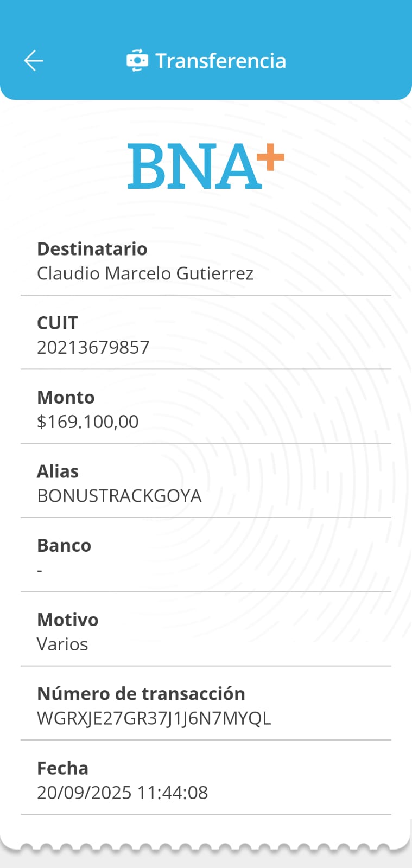Tap the Motivo label
Screen dimensions: 412x868
click(x=67, y=620)
